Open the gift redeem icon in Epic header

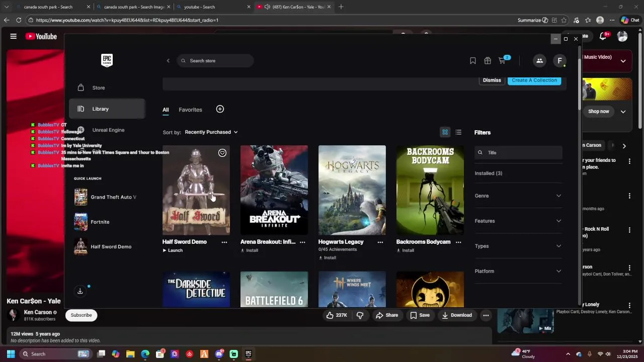click(488, 61)
